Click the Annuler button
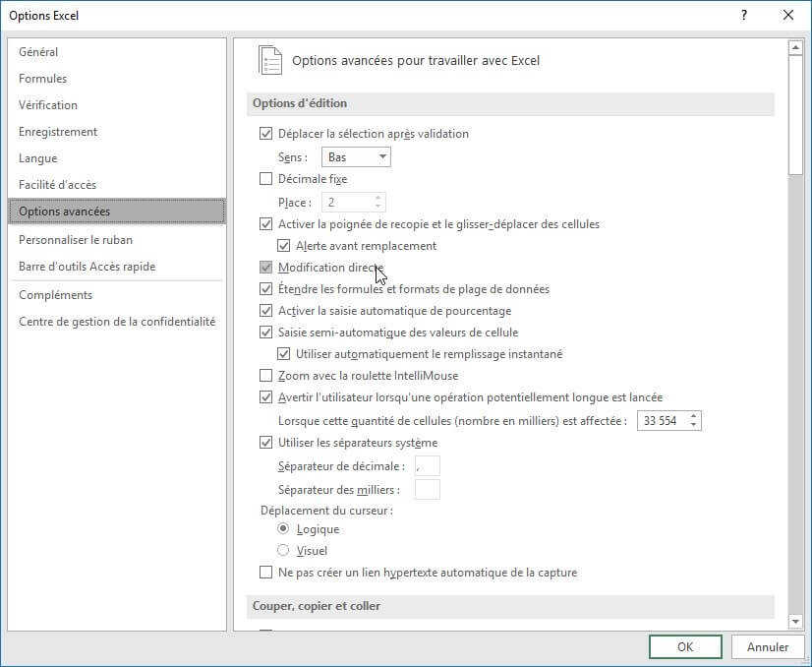This screenshot has height=667, width=812. coord(768,646)
